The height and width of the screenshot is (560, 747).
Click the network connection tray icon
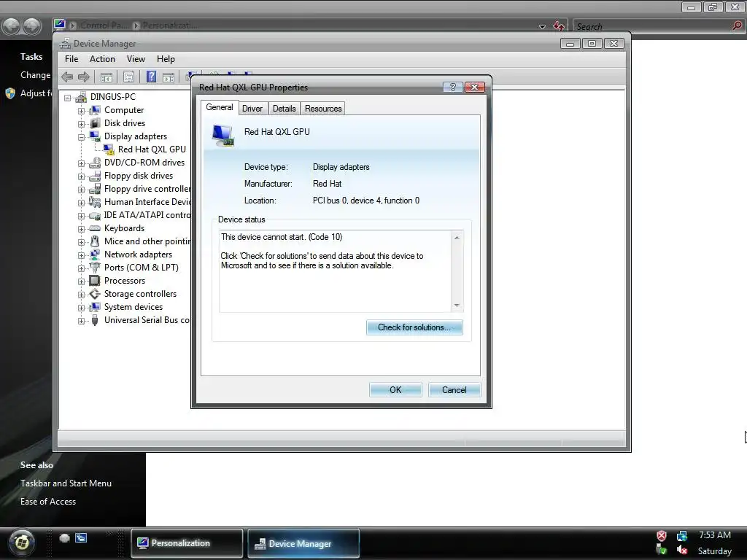(682, 536)
